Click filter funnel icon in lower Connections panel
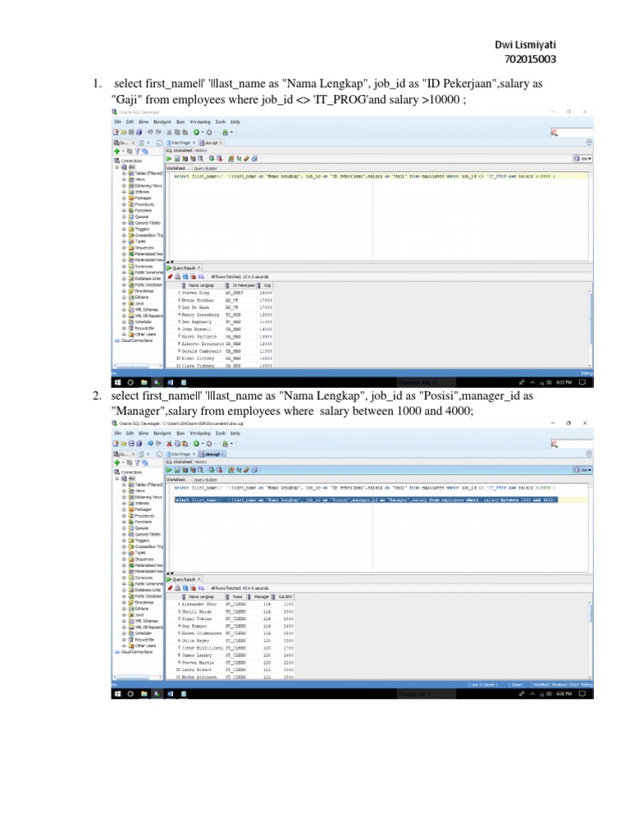Image resolution: width=630 pixels, height=840 pixels. 137,463
